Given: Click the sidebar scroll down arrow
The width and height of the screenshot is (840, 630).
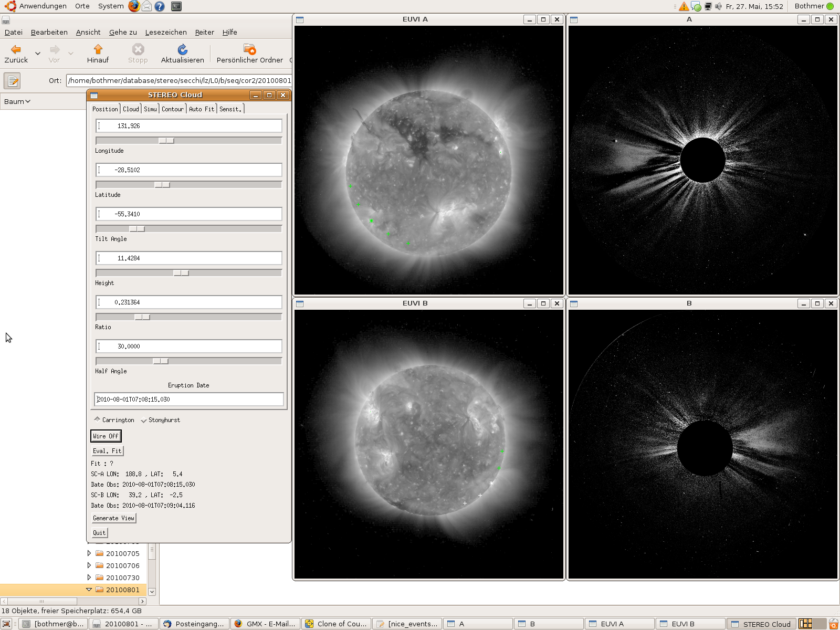Looking at the screenshot, I should click(152, 592).
